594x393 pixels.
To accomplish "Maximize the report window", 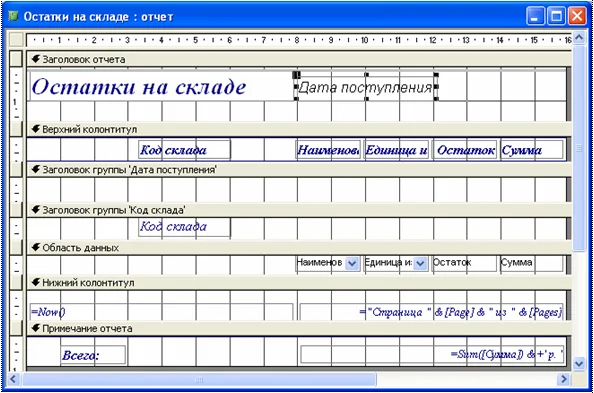I will [556, 17].
